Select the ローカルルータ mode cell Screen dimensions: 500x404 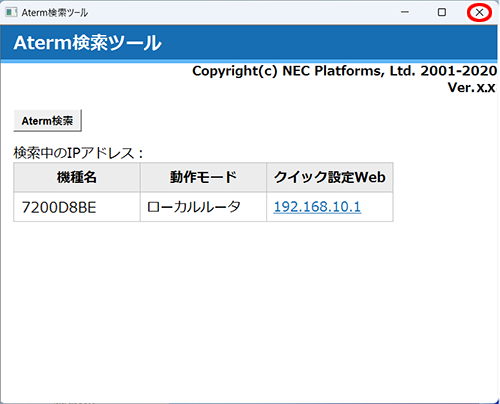pos(203,207)
